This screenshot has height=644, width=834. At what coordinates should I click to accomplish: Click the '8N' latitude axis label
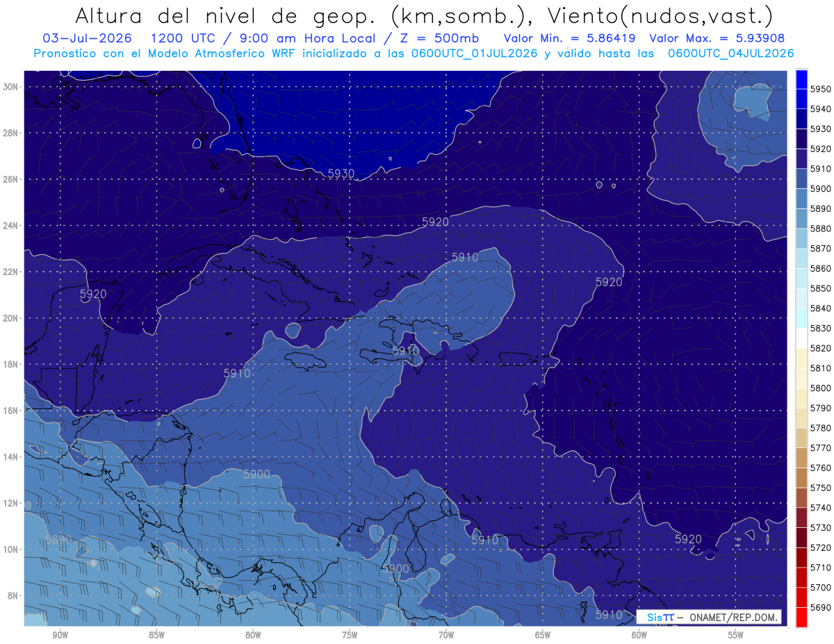point(13,596)
